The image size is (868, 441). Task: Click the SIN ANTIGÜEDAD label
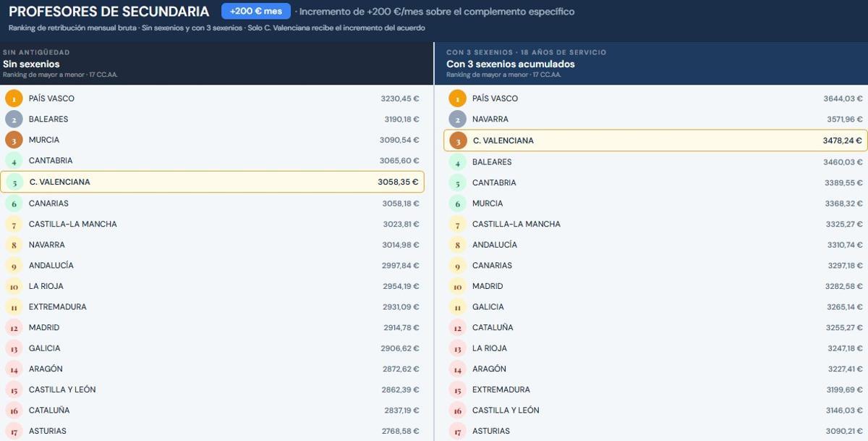point(36,53)
